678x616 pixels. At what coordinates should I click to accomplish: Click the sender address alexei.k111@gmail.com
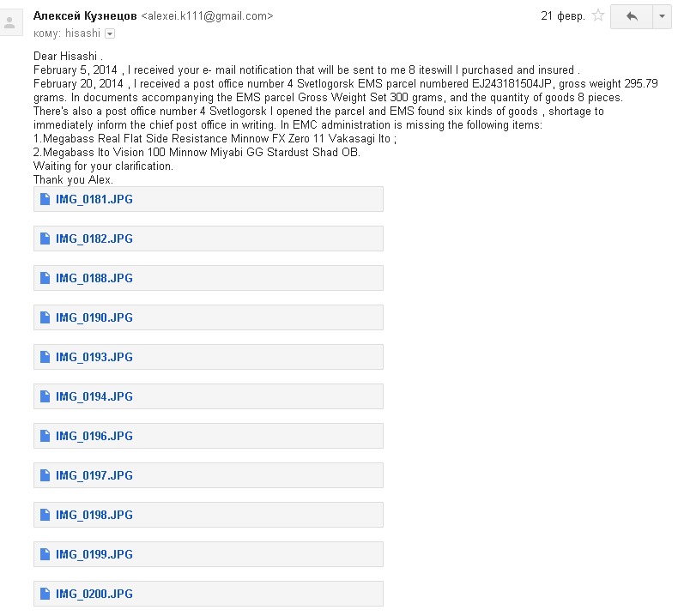(x=207, y=16)
